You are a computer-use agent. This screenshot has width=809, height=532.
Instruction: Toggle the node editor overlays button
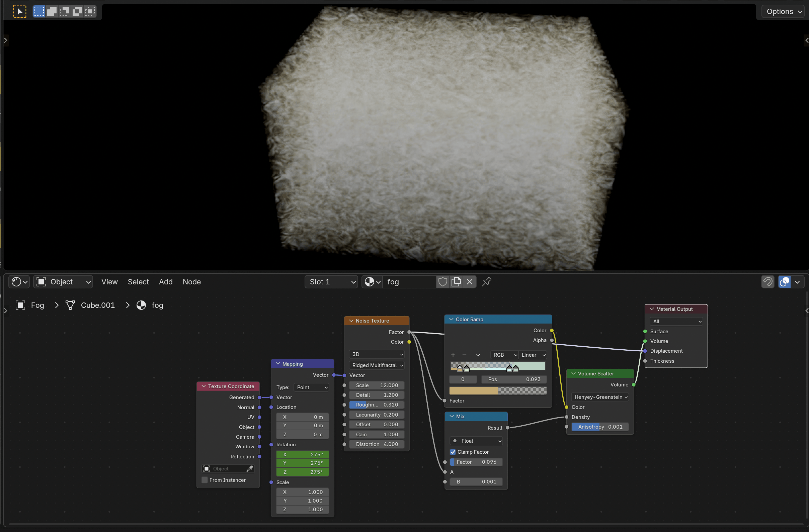point(785,282)
